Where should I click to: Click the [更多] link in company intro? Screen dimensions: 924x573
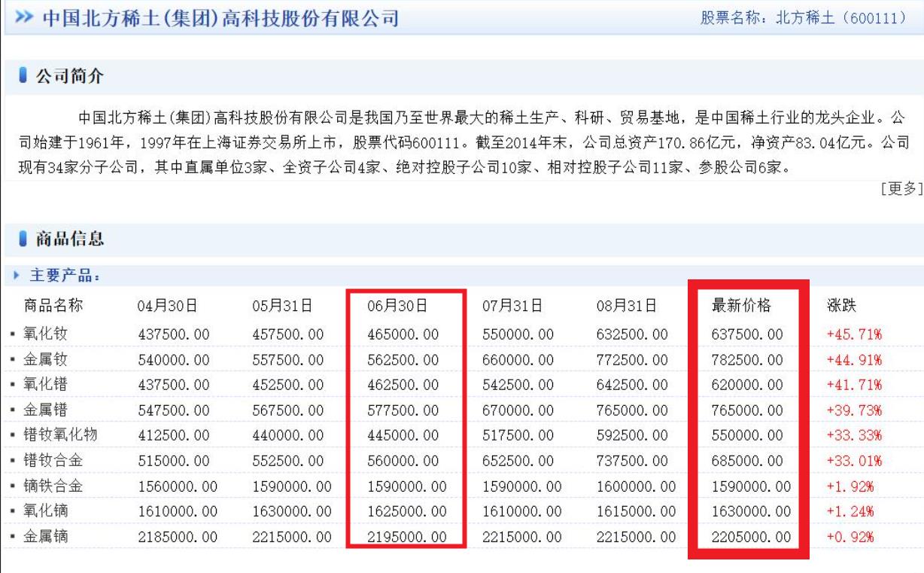point(901,188)
